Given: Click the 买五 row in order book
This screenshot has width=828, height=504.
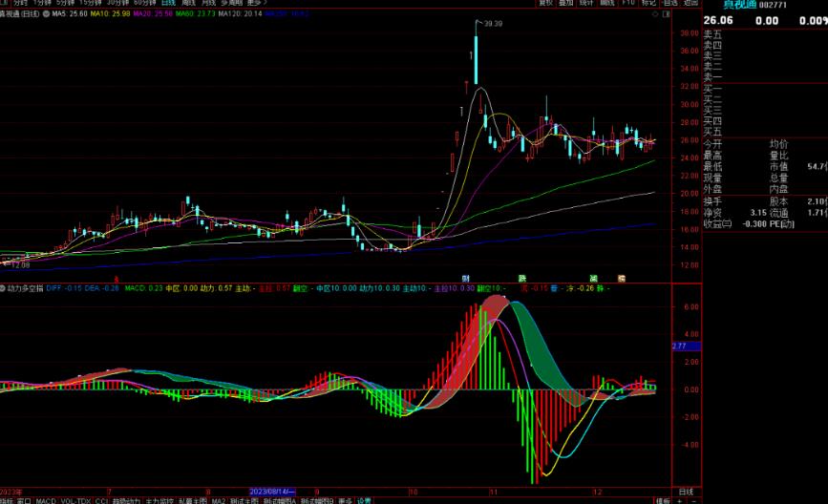Looking at the screenshot, I should click(712, 132).
